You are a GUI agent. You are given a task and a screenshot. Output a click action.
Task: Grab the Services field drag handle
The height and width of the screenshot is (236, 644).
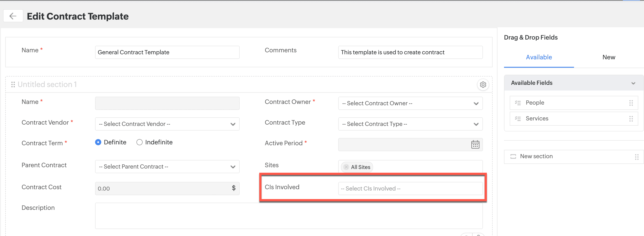[631, 119]
